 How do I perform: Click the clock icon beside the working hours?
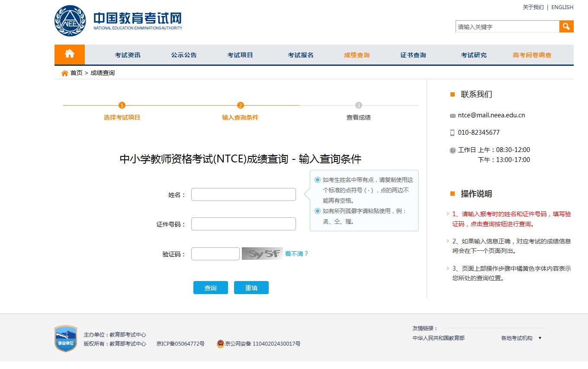click(453, 150)
